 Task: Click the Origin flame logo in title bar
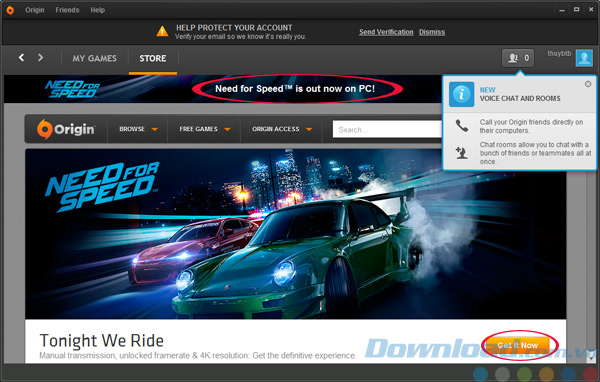click(10, 10)
